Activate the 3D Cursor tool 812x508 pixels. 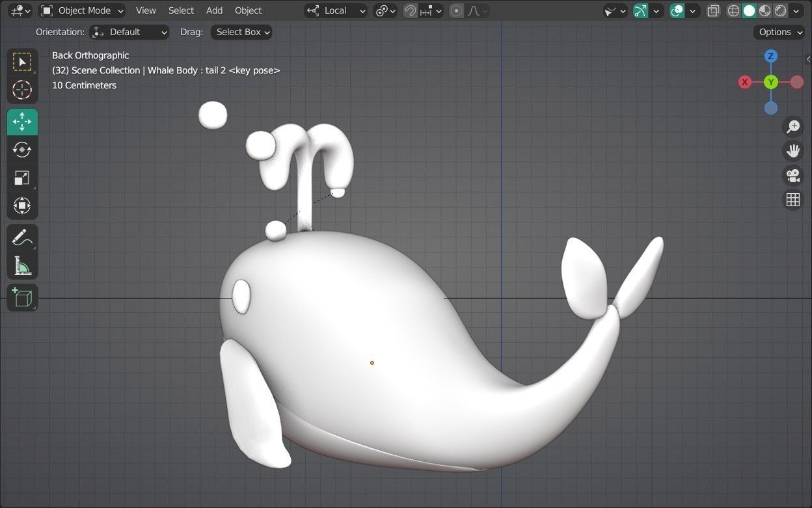(x=22, y=90)
